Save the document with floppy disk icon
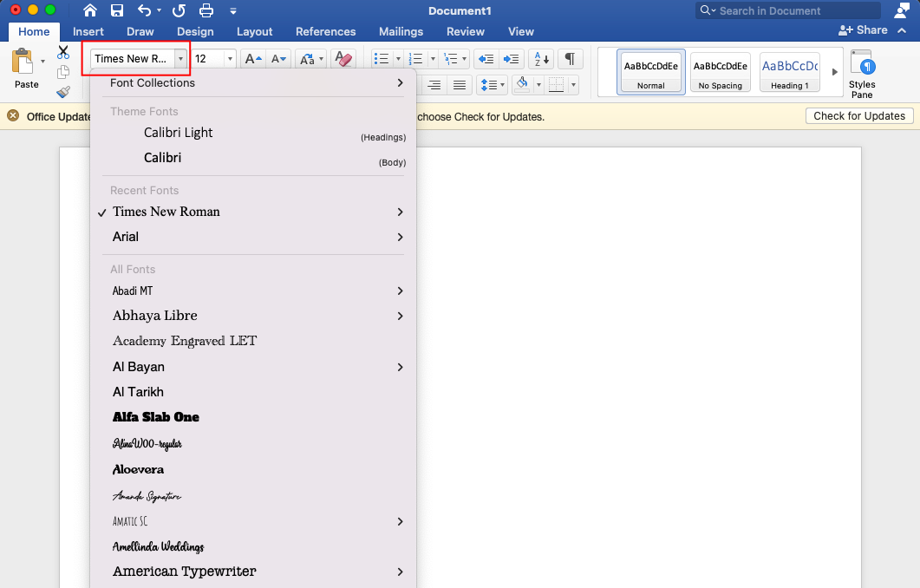Screen dimensions: 920x588 click(x=117, y=10)
